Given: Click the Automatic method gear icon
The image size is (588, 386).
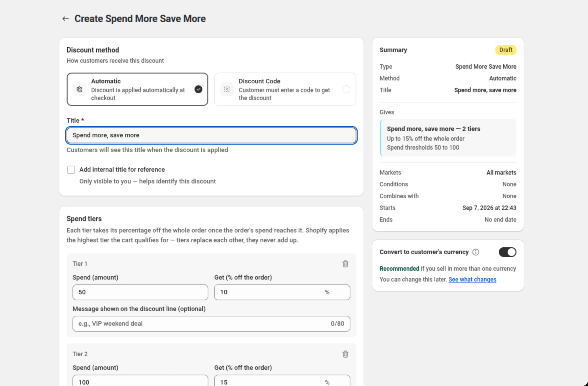Looking at the screenshot, I should click(79, 89).
